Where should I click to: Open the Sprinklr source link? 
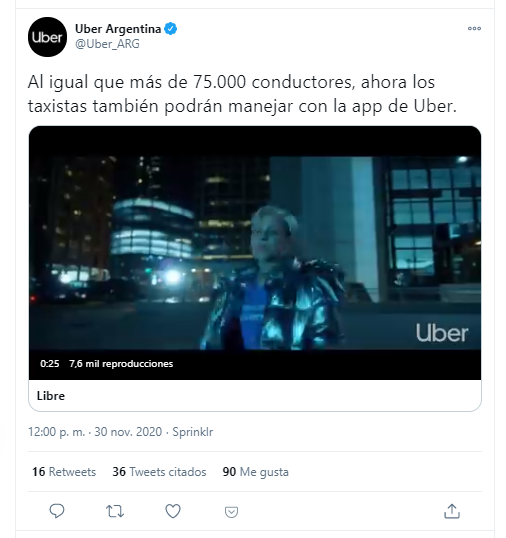(x=192, y=432)
